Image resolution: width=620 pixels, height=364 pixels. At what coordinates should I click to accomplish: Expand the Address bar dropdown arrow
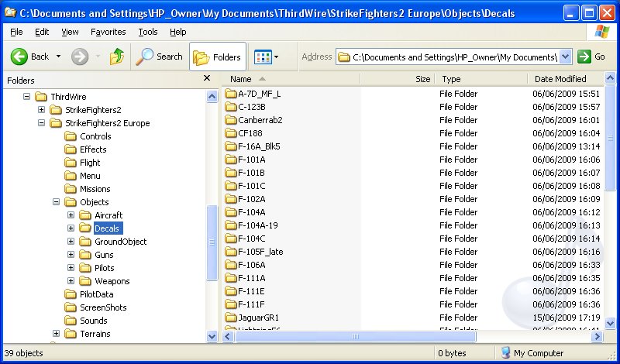click(x=566, y=57)
